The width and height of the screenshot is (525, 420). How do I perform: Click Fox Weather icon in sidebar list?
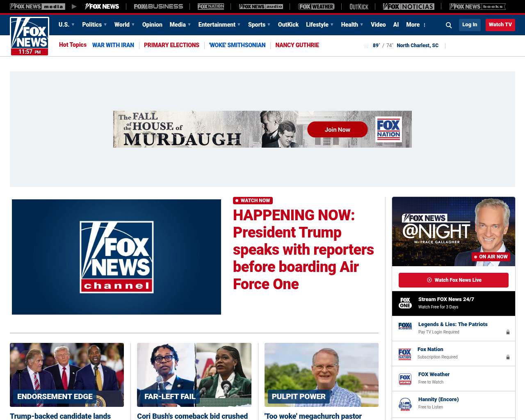(x=405, y=379)
